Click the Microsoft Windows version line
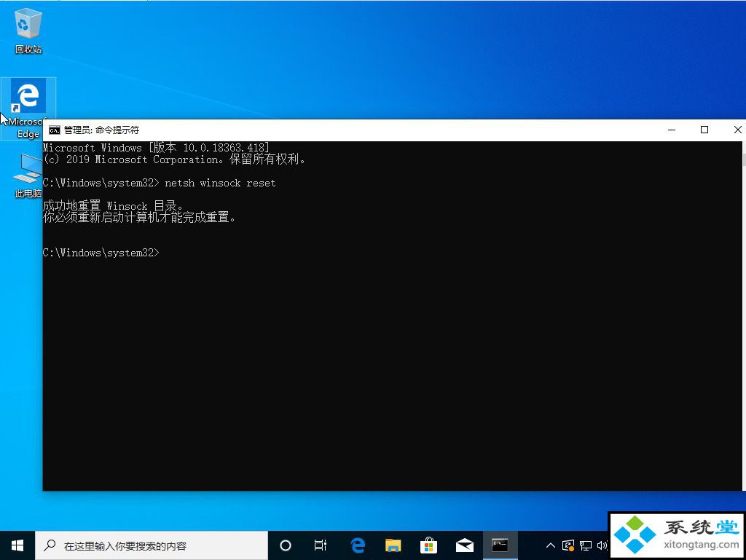 coord(156,147)
